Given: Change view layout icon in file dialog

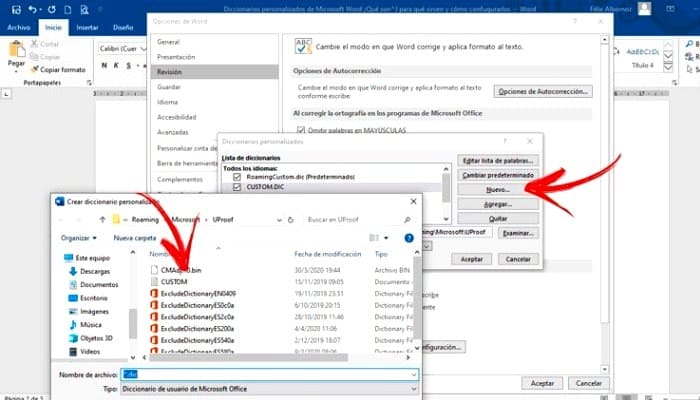Looking at the screenshot, I should [374, 238].
